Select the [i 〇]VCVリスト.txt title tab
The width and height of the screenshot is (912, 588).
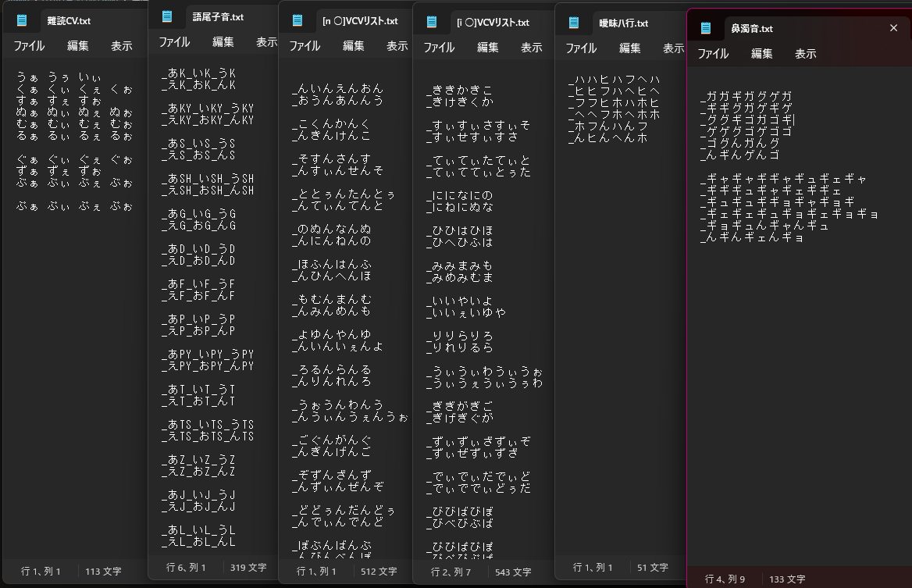493,23
